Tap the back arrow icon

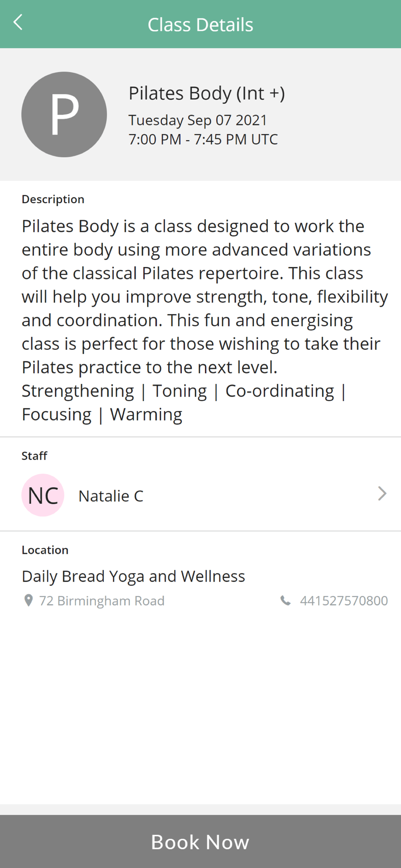point(18,22)
